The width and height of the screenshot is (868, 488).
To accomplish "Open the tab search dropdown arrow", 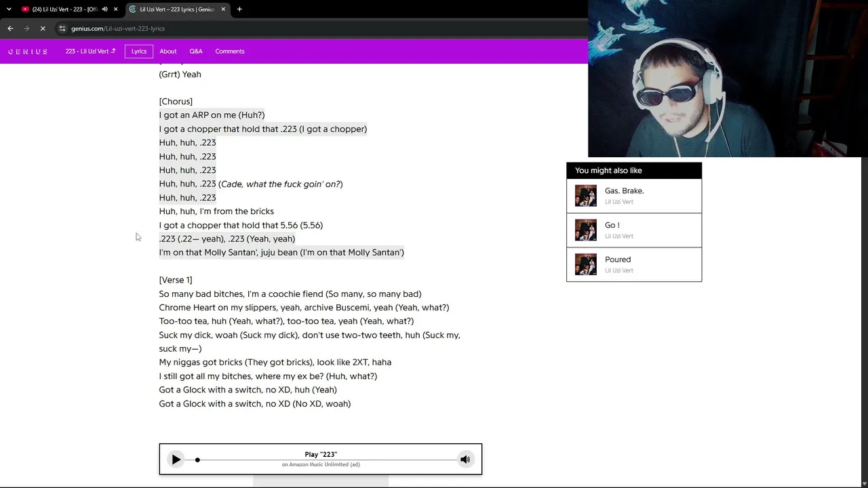I will click(x=9, y=9).
